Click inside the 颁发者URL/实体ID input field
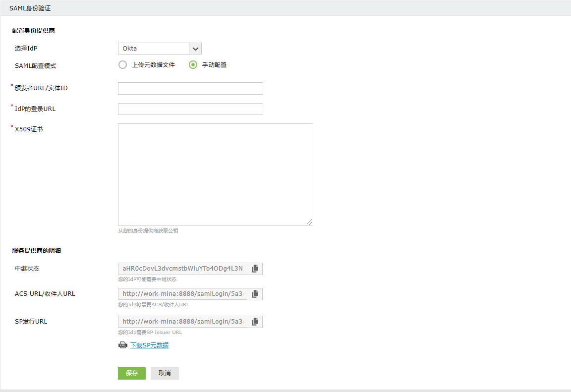This screenshot has width=571, height=392. 190,88
